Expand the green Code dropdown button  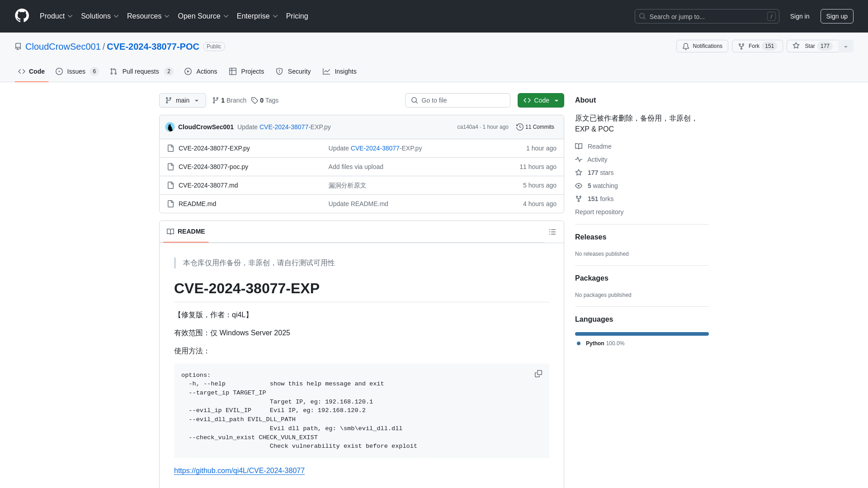click(541, 100)
